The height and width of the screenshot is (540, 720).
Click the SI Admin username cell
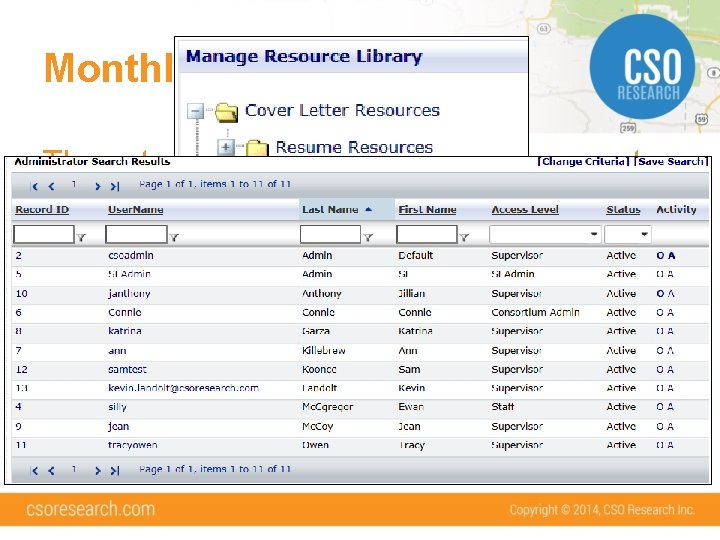click(x=129, y=274)
